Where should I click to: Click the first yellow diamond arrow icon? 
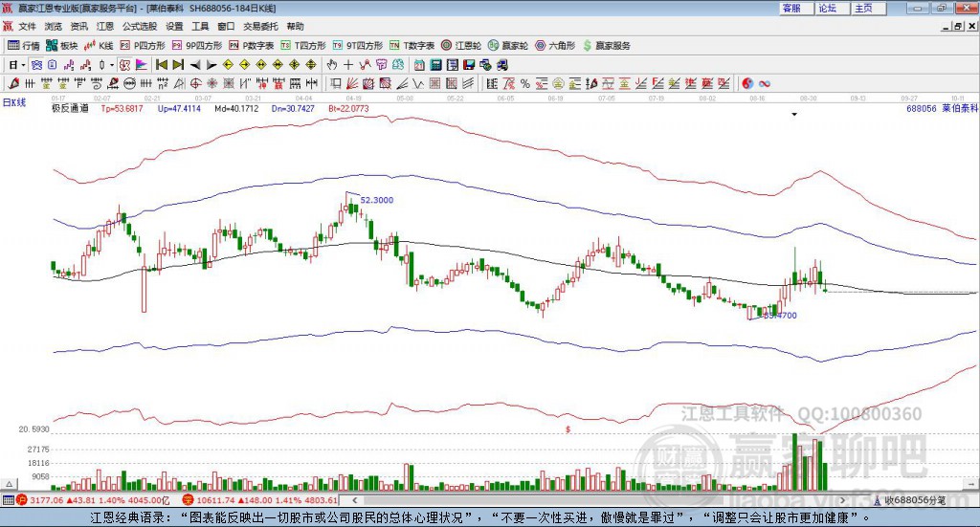228,65
